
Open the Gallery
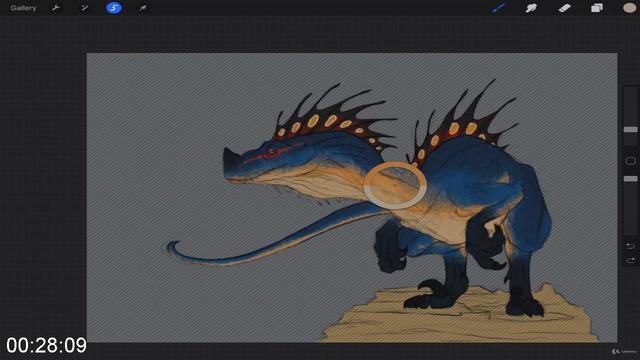click(x=23, y=8)
